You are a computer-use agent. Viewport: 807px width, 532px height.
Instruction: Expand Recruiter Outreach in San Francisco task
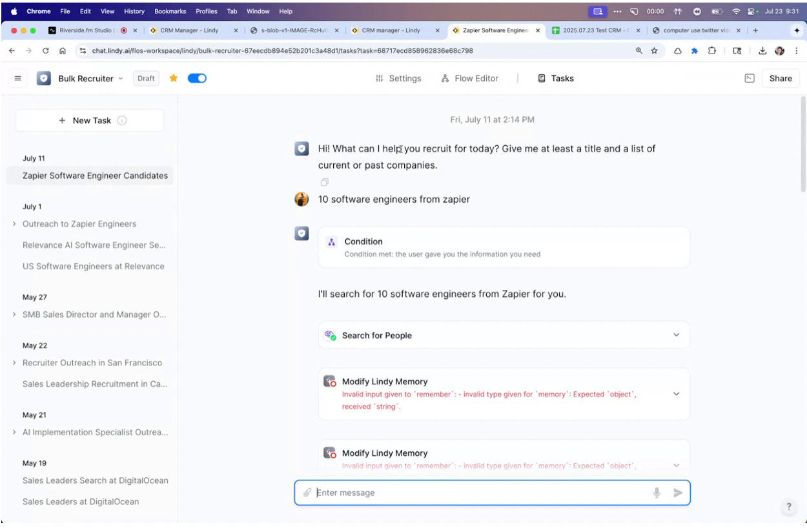point(14,363)
